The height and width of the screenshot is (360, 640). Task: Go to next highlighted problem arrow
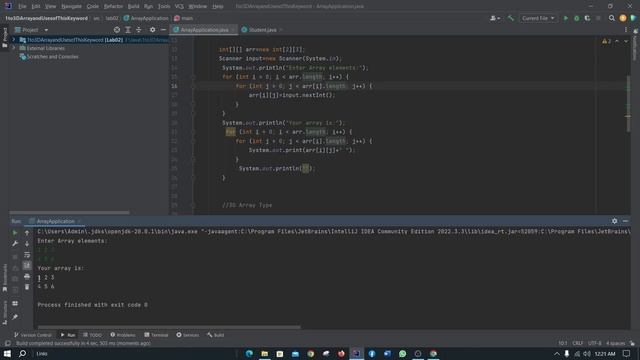tap(626, 41)
